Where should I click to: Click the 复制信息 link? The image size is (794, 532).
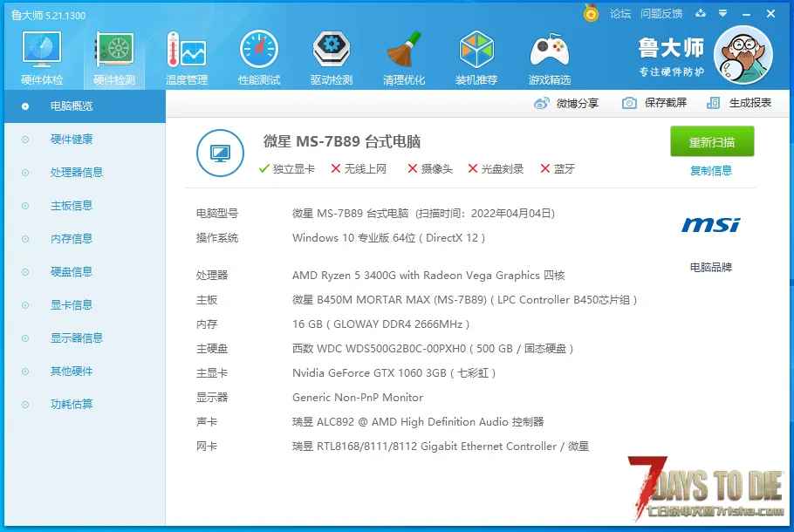pyautogui.click(x=711, y=171)
